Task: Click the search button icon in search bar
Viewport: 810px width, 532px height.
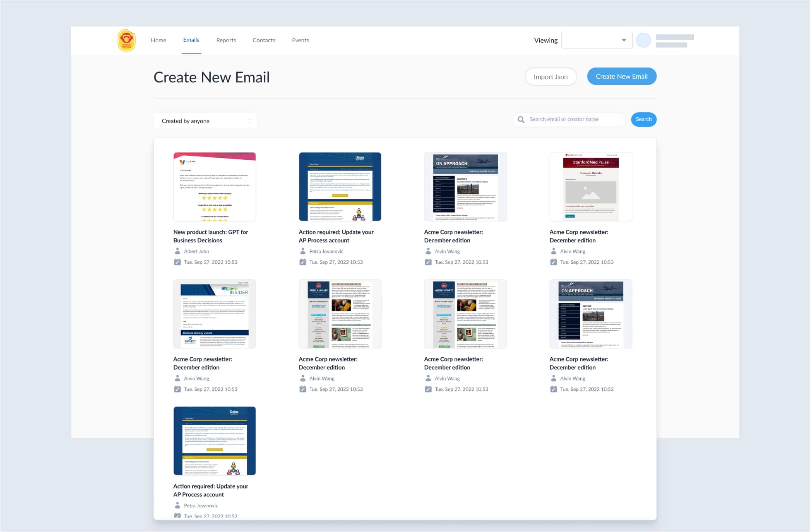Action: tap(522, 119)
